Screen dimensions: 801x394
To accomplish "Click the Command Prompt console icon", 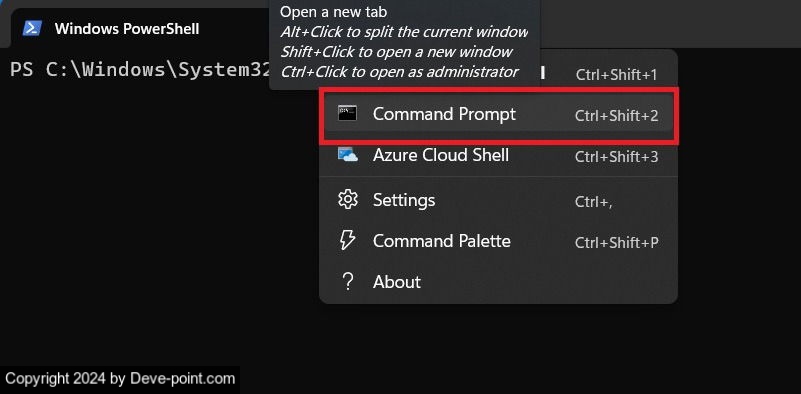I will click(347, 113).
